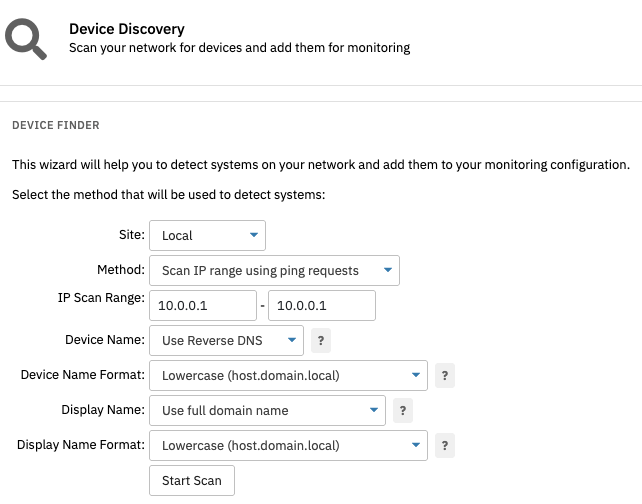The image size is (642, 504).
Task: Open help for Display Name Format
Action: point(445,445)
